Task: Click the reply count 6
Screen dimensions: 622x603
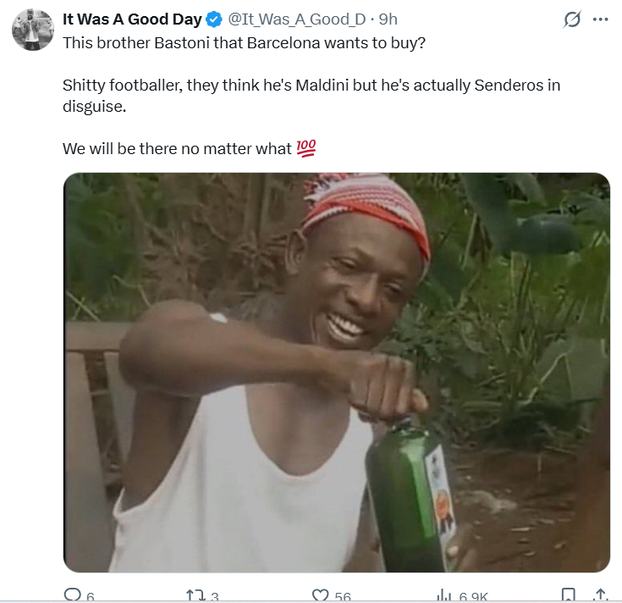Action: click(x=90, y=597)
